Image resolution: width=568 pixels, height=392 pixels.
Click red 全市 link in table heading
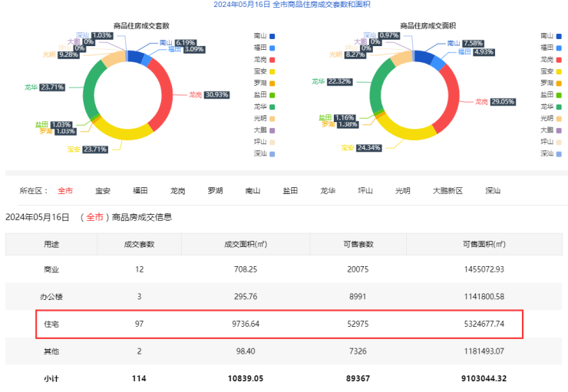tap(94, 217)
